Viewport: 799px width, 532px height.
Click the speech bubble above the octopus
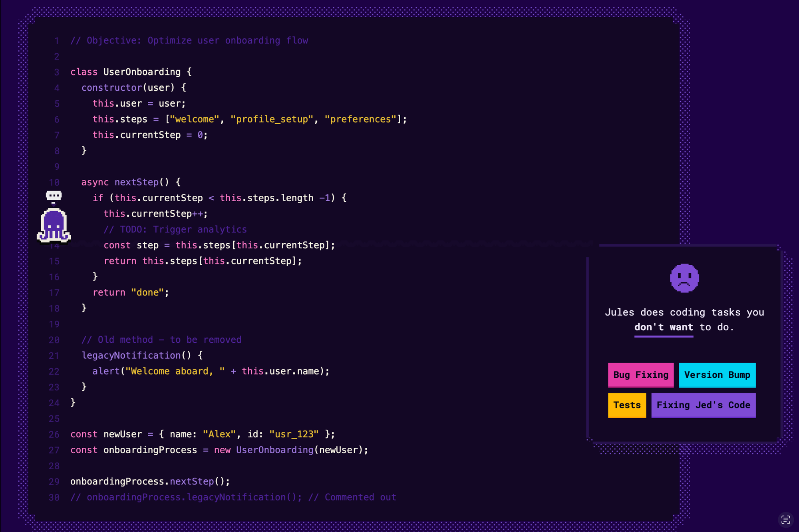point(54,196)
